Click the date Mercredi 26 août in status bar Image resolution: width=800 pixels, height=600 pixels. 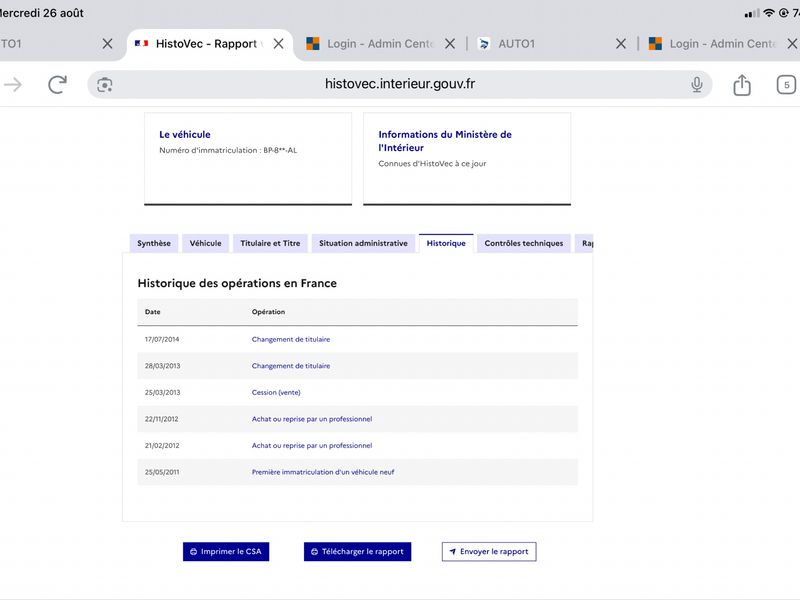click(42, 13)
